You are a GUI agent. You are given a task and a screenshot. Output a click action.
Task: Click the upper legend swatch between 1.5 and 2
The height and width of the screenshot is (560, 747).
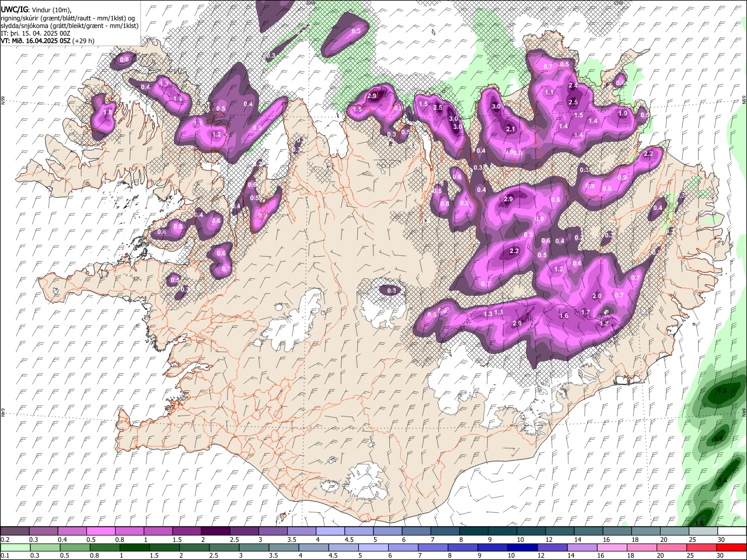(186, 531)
